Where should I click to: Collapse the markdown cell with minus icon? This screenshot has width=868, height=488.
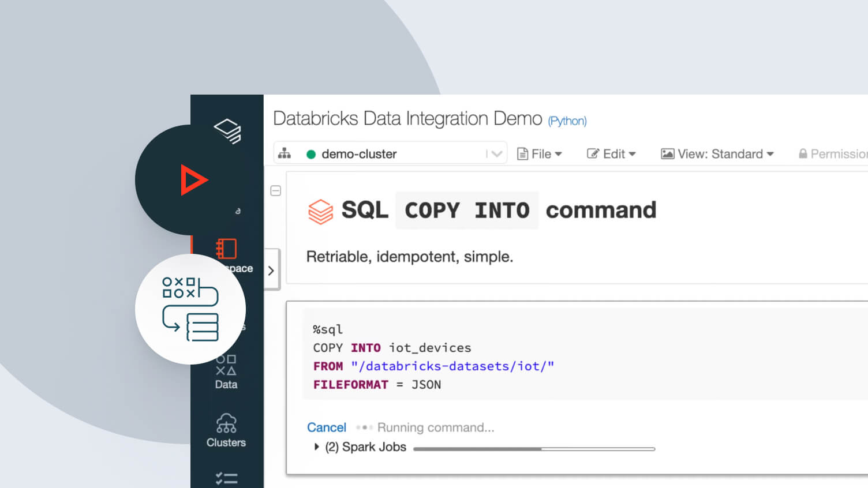coord(276,191)
